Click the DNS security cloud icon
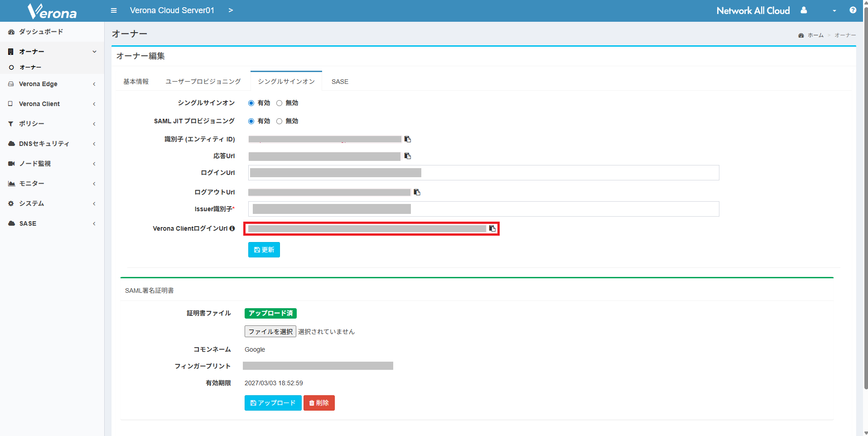The width and height of the screenshot is (868, 436). 11,144
